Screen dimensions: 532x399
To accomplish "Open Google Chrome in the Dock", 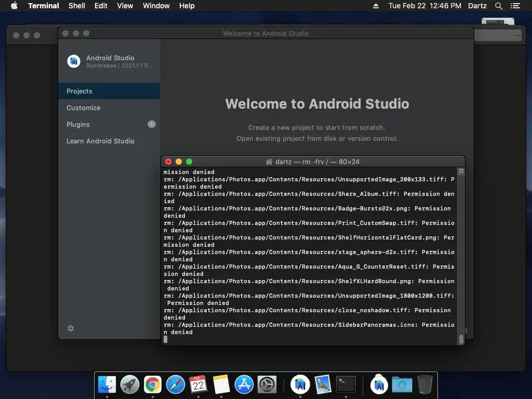I will (x=153, y=385).
